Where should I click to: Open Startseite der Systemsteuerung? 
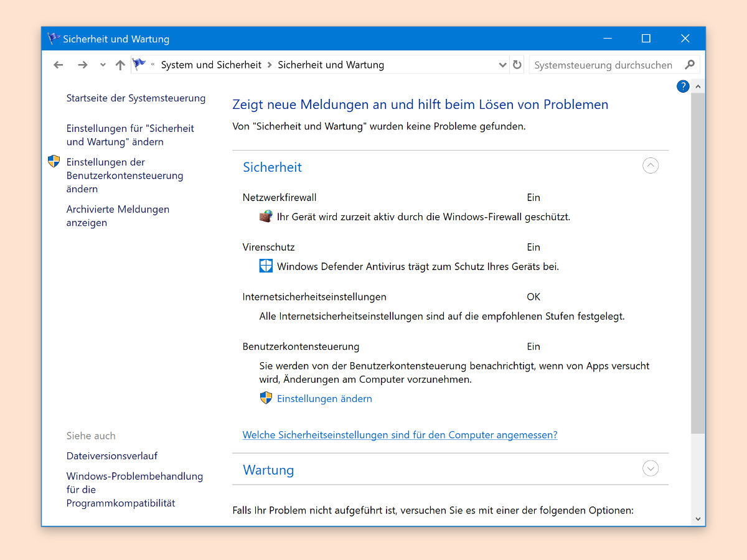point(136,98)
